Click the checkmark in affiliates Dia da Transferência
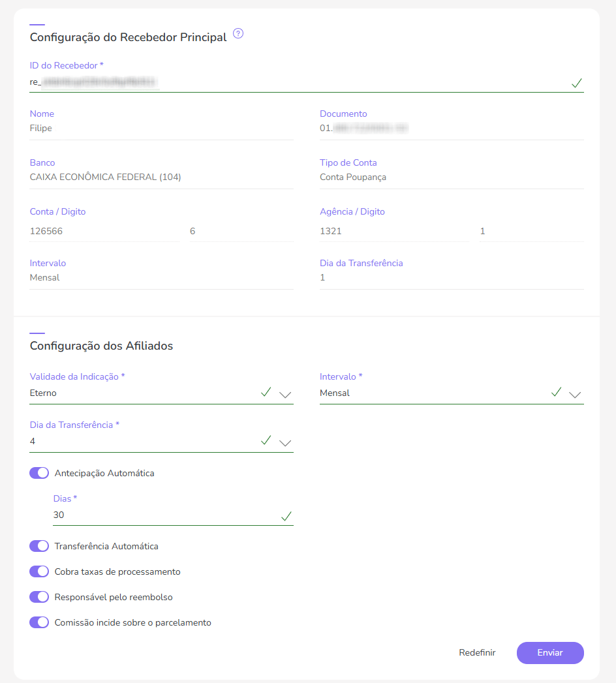 tap(266, 440)
